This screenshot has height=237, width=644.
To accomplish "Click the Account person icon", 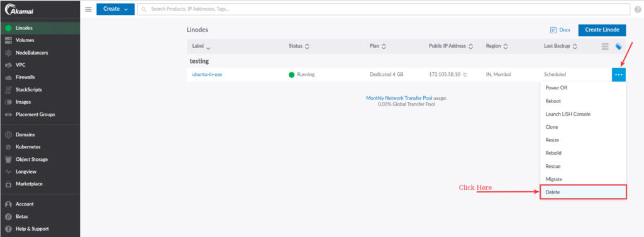I will click(8, 204).
